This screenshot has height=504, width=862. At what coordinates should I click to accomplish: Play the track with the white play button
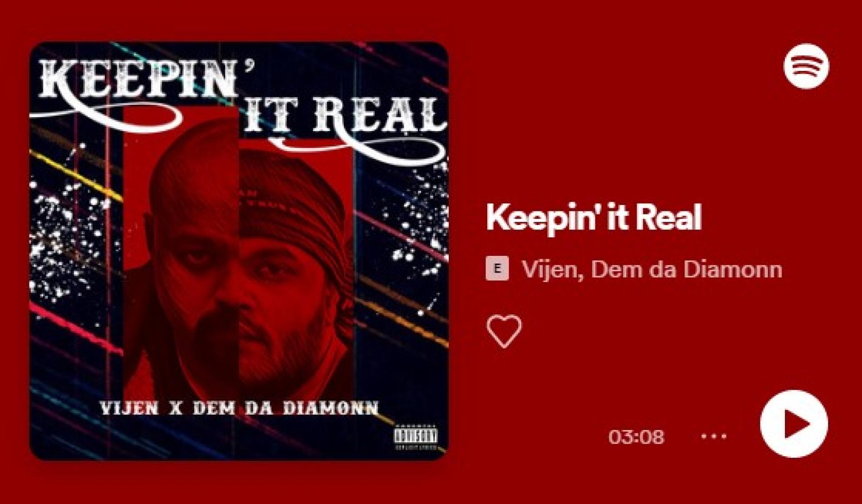(794, 424)
